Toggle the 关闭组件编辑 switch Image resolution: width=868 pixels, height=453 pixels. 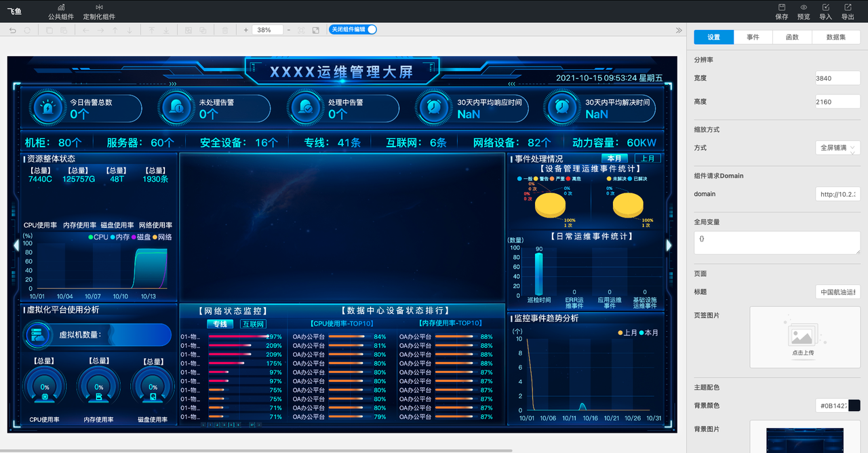coord(353,29)
